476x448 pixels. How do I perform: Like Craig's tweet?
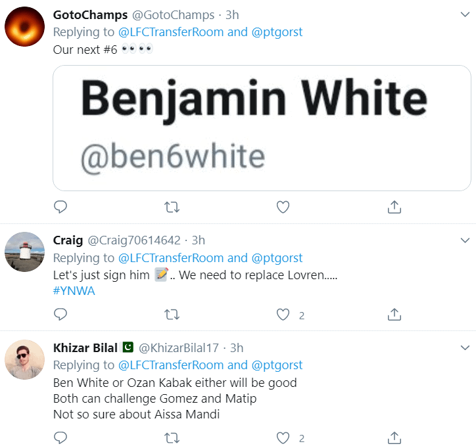coord(283,315)
